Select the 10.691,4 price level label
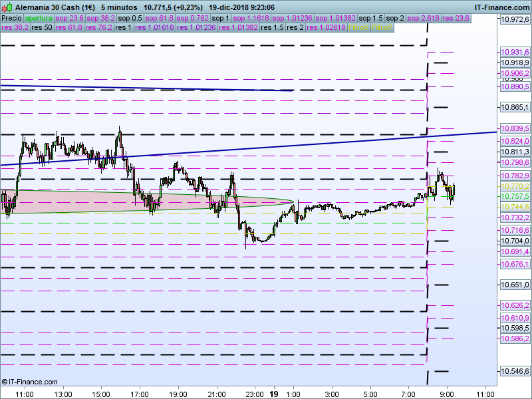 [x=515, y=251]
